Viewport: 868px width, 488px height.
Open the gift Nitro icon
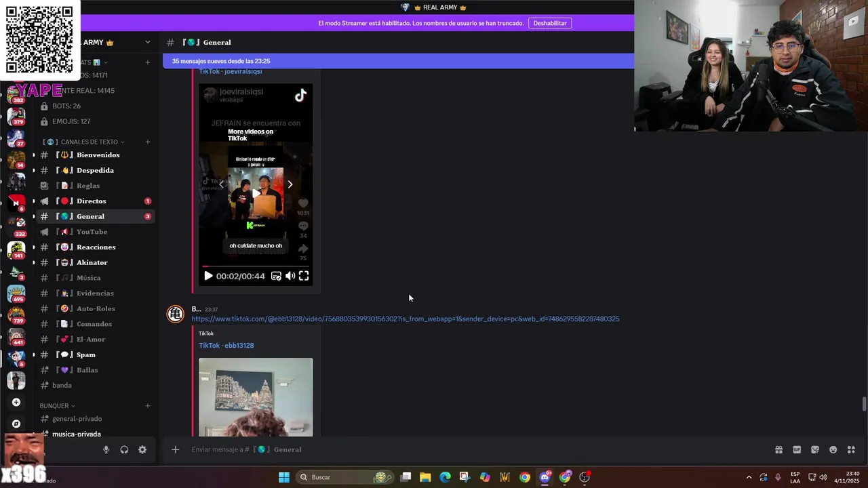[778, 449]
